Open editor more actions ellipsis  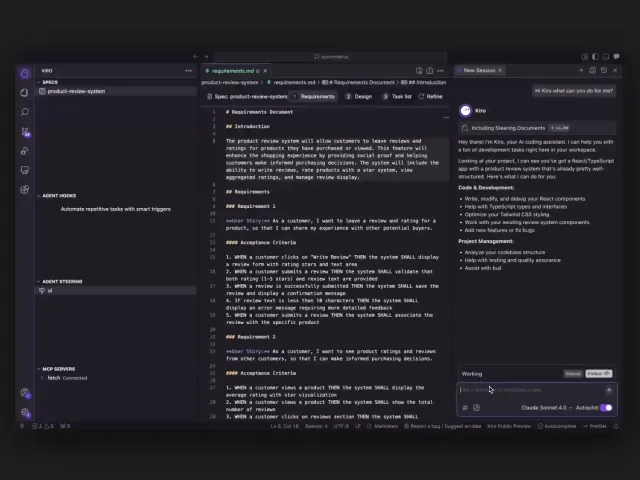click(440, 71)
